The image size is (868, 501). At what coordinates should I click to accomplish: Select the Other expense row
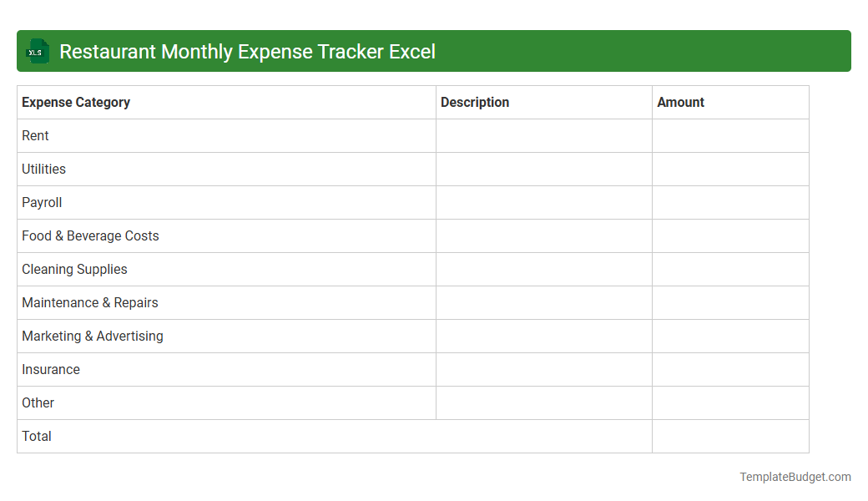coord(38,402)
